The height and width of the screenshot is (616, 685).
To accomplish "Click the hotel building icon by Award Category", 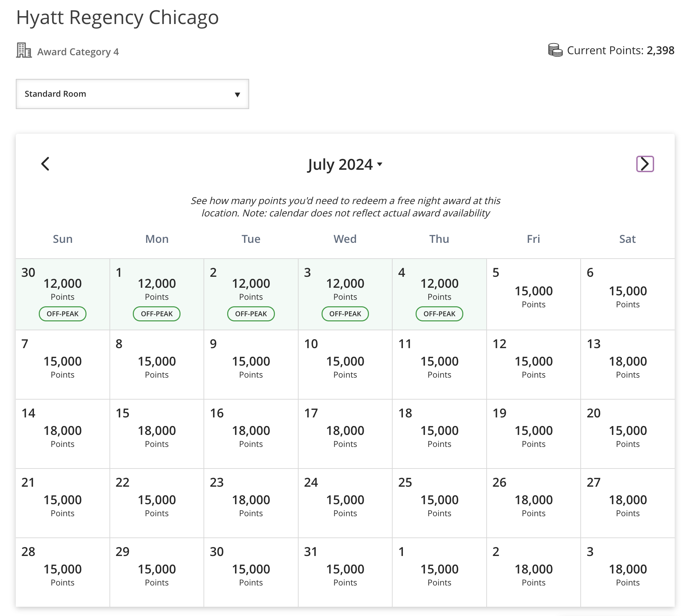I will tap(24, 50).
